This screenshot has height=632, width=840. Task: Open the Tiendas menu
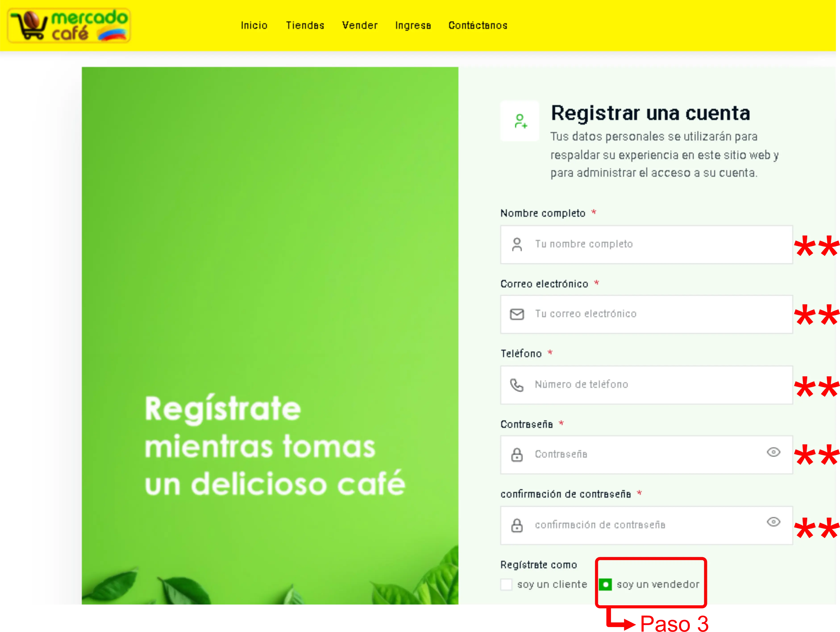pyautogui.click(x=305, y=25)
